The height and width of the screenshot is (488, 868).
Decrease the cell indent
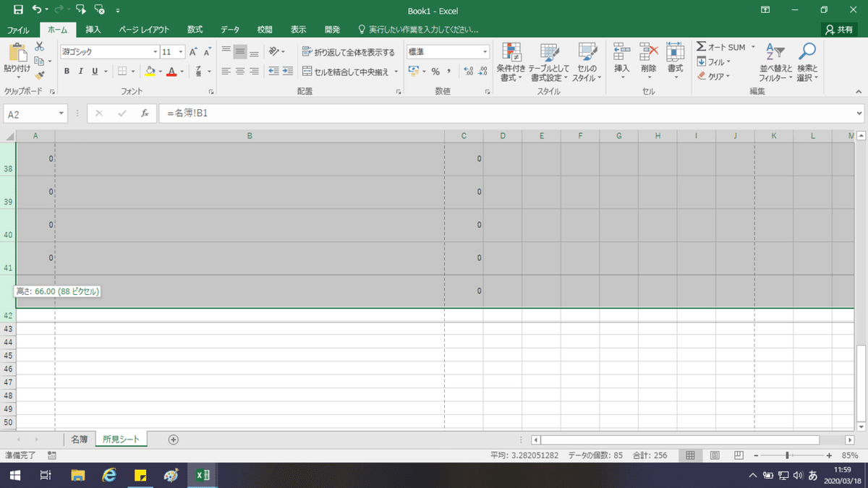(x=273, y=71)
